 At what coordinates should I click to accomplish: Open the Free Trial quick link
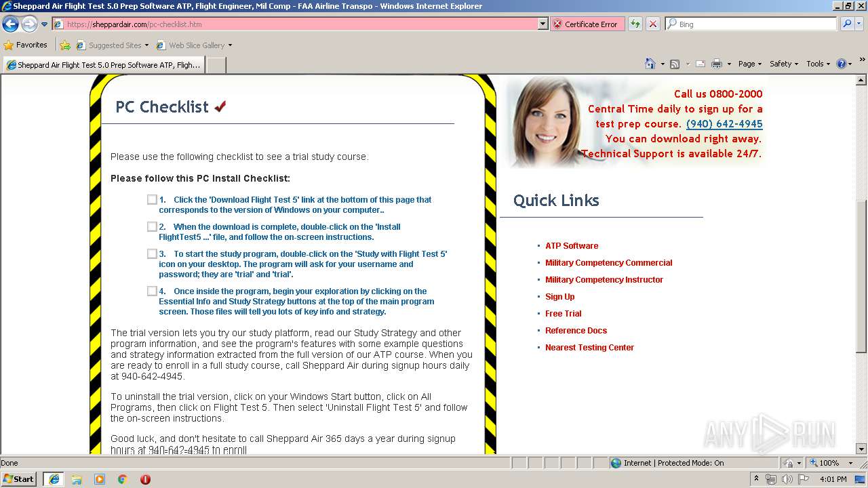(564, 313)
